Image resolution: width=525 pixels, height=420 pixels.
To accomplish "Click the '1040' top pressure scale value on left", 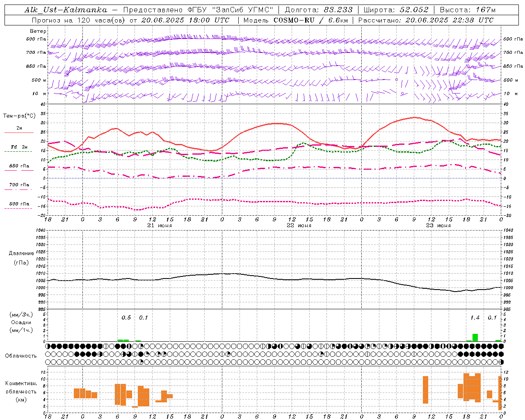I will (41, 231).
